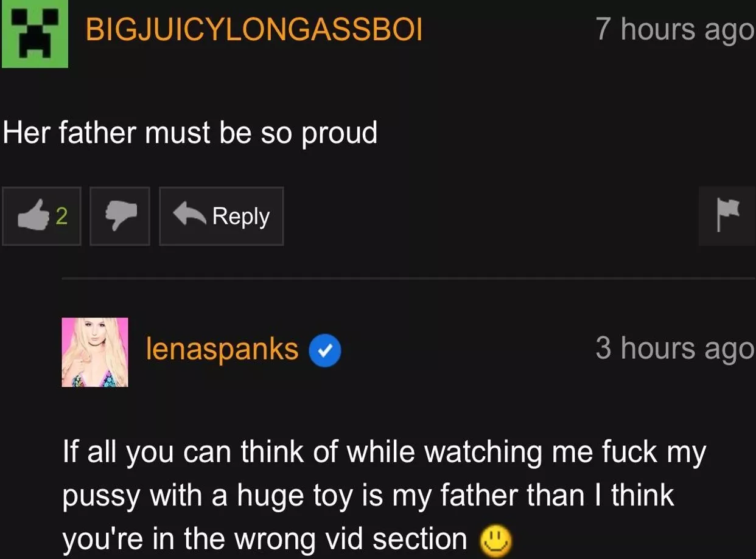Open the green Creeper avatar profile
Screen dimensions: 756x559
(34, 33)
